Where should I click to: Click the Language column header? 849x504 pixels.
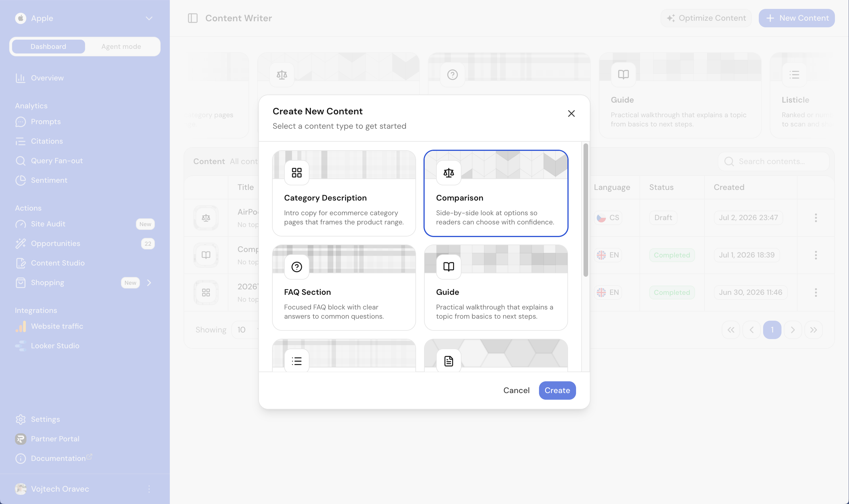[612, 187]
